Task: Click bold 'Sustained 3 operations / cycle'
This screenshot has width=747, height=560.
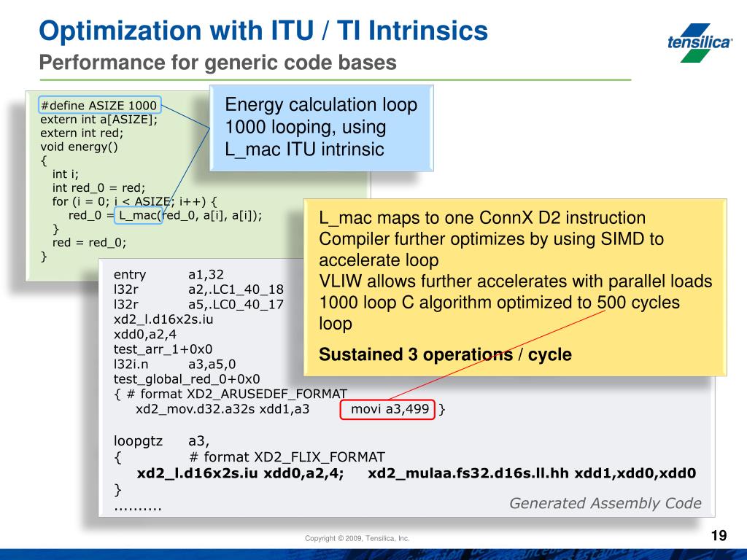Action: pyautogui.click(x=445, y=354)
